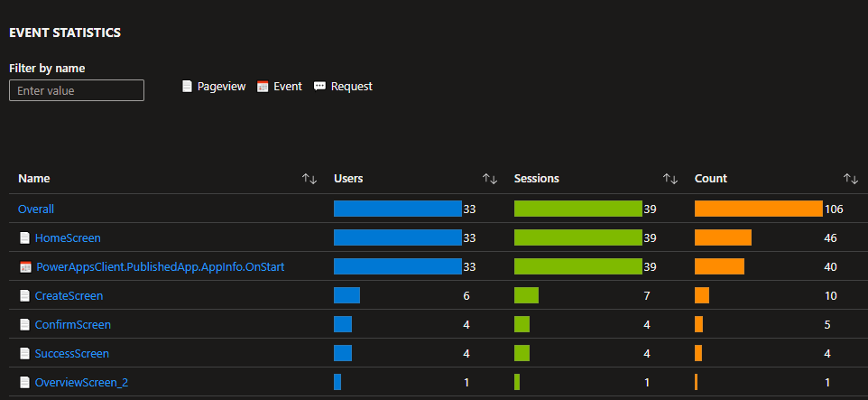Focus the Filter by name input field
Screen dimensions: 868x400
[77, 90]
